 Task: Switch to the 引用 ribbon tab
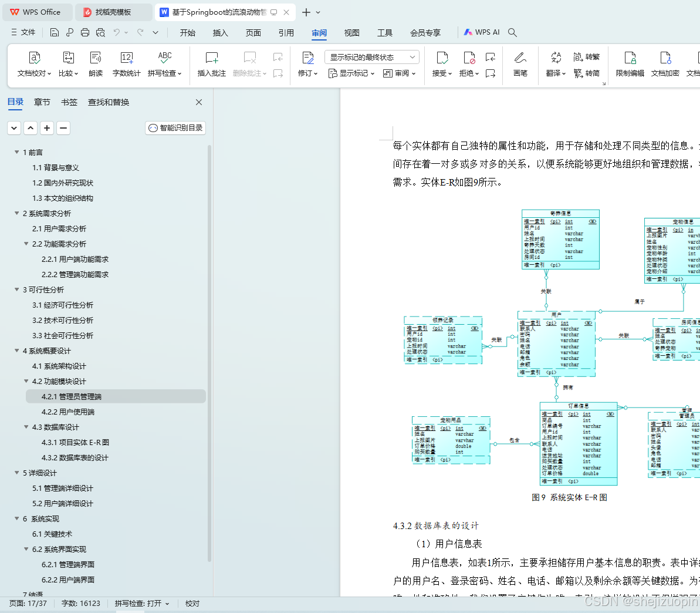tap(286, 33)
